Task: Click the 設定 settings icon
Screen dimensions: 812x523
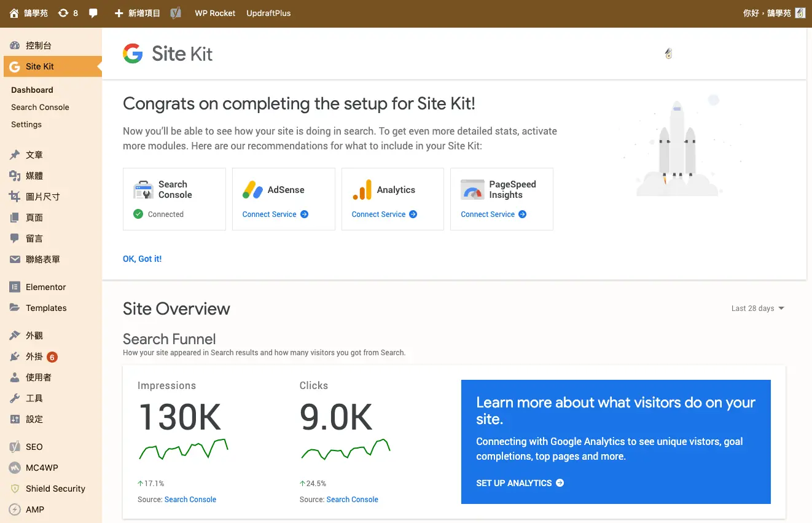Action: click(15, 419)
